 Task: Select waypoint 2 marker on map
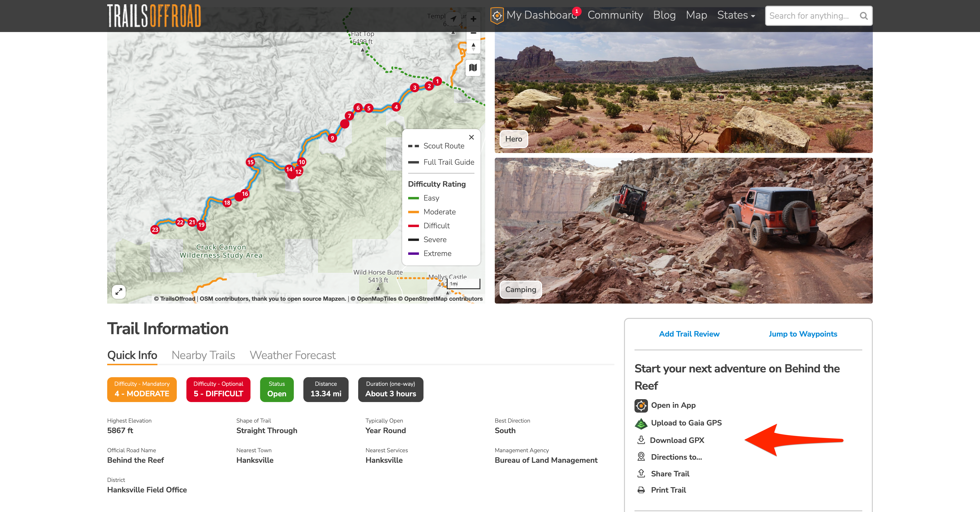click(x=429, y=86)
